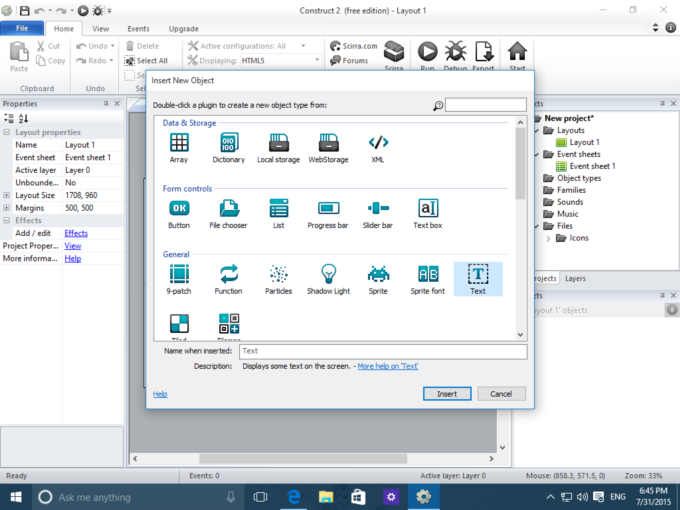Click the layout horizontal scrollbar
Image resolution: width=680 pixels, height=510 pixels.
coord(303,458)
